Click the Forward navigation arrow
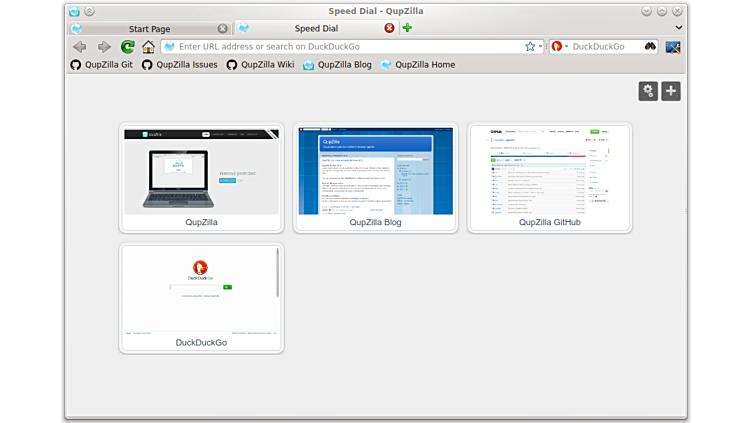This screenshot has height=423, width=752. tap(104, 47)
